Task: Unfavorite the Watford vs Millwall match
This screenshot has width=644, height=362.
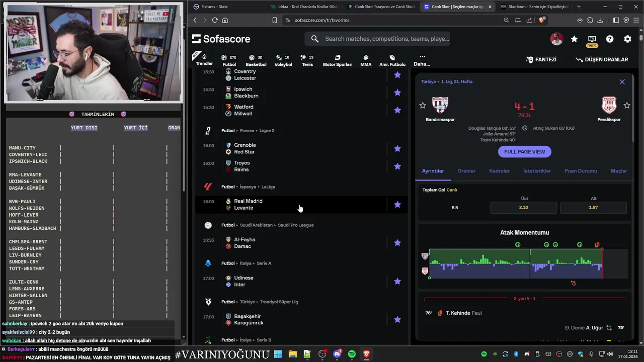Action: [397, 110]
